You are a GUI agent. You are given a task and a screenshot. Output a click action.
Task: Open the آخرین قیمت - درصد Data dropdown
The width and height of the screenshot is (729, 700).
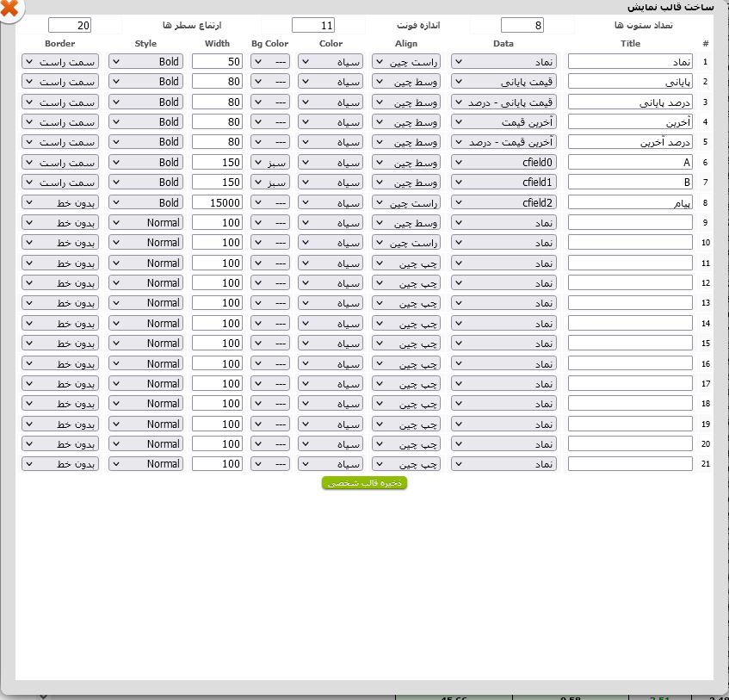pos(504,142)
